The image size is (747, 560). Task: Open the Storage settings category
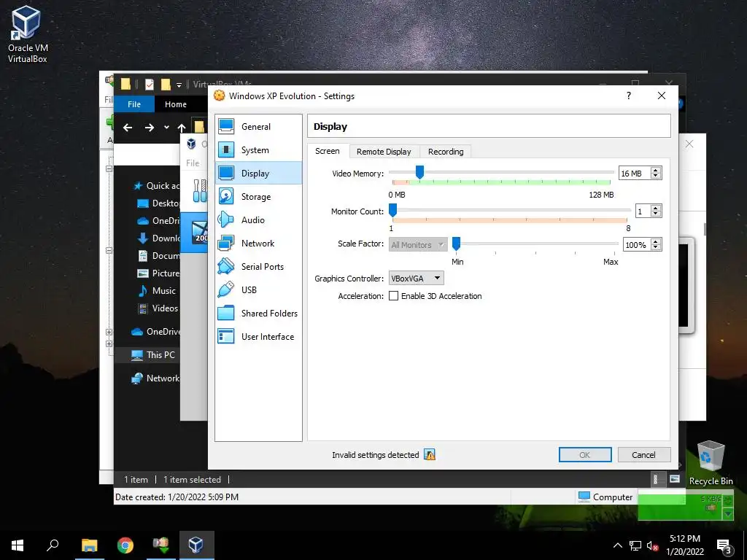pos(258,197)
